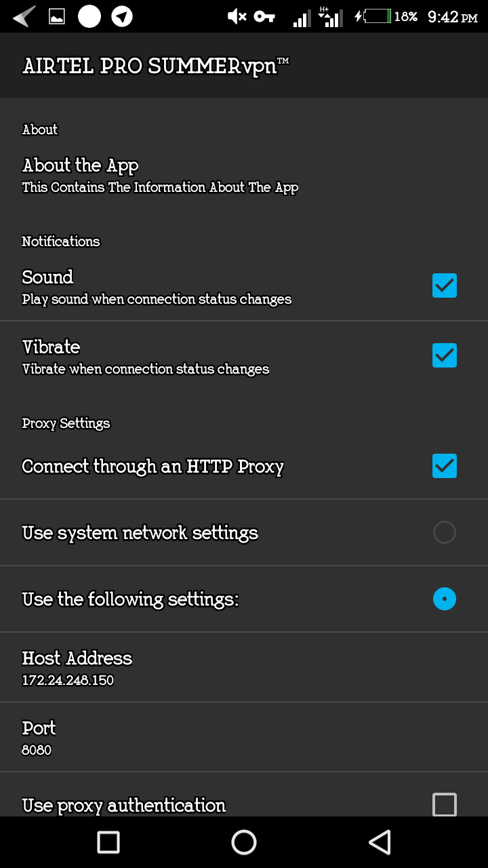Screen dimensions: 488x868
Task: Tap the muted sound status icon
Action: point(237,16)
